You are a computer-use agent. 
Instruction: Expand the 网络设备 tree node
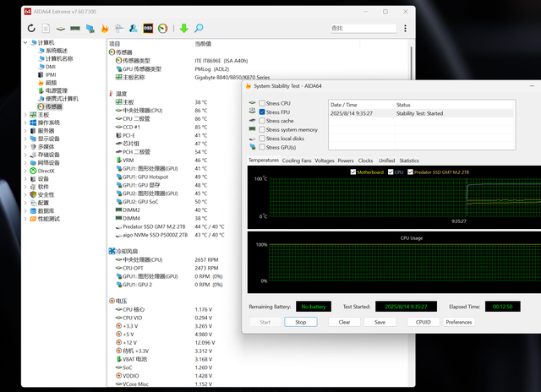tap(25, 163)
